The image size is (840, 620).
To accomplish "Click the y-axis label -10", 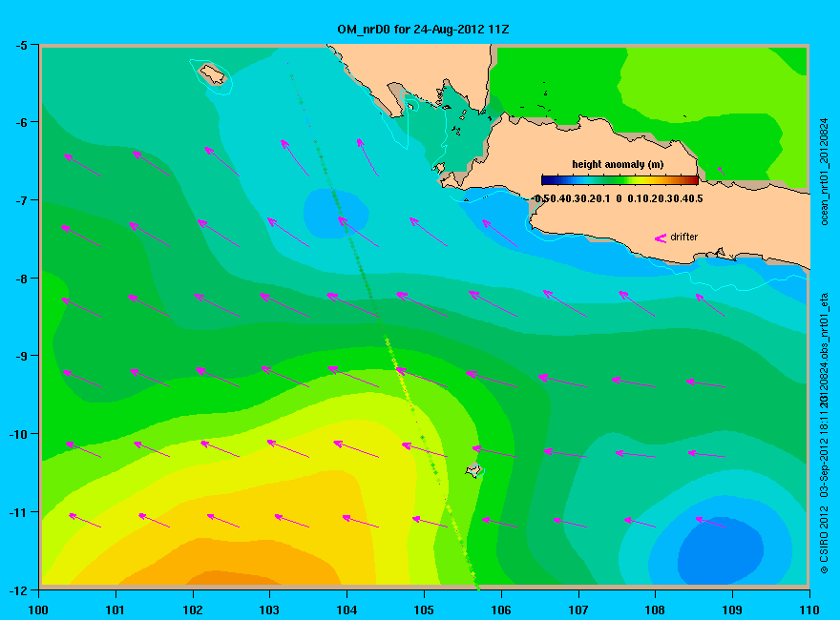I will point(19,434).
